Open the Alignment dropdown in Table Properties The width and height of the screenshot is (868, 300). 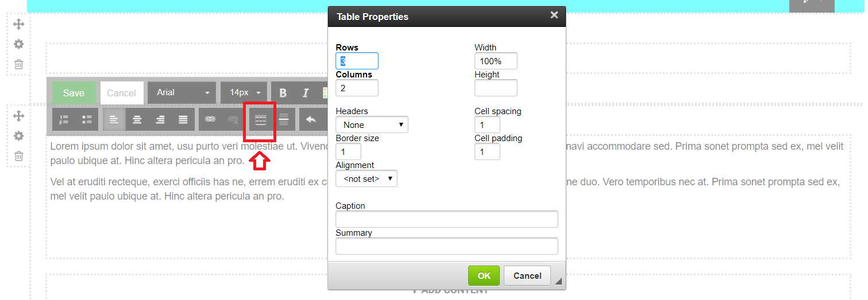pos(367,178)
